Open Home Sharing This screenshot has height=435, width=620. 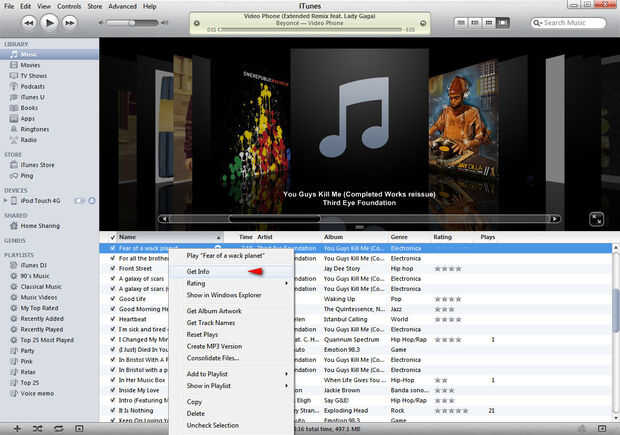(40, 226)
